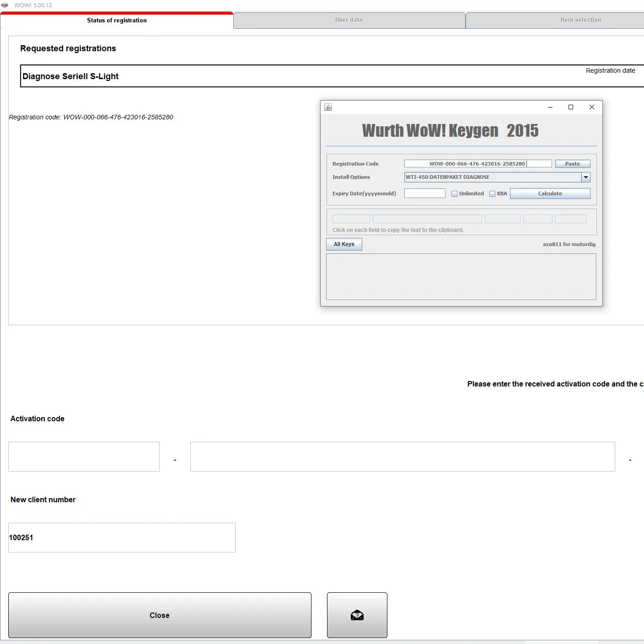Open the User data tab
The width and height of the screenshot is (644, 644).
(349, 20)
